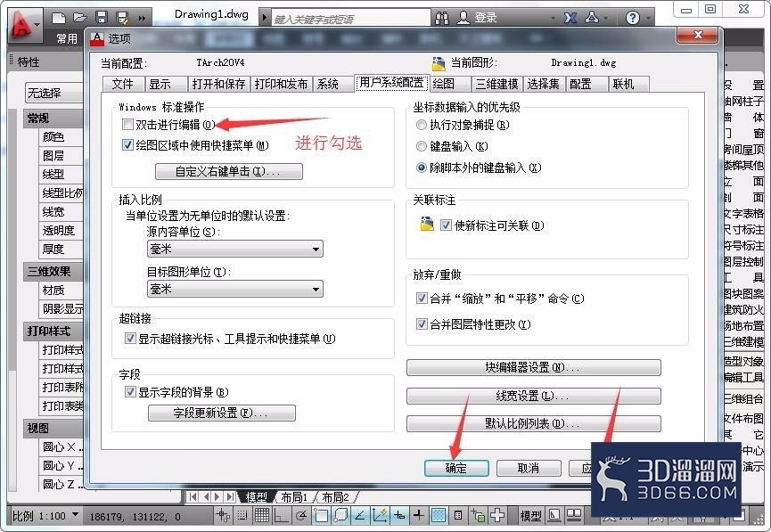The image size is (771, 532).
Task: Click 默认比例列表 button
Action: pos(534,423)
